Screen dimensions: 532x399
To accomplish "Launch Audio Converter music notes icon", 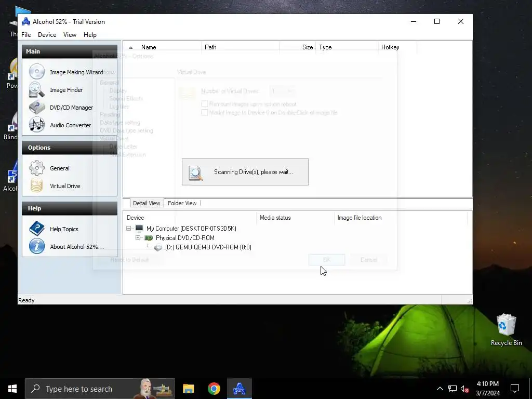I will tap(37, 125).
